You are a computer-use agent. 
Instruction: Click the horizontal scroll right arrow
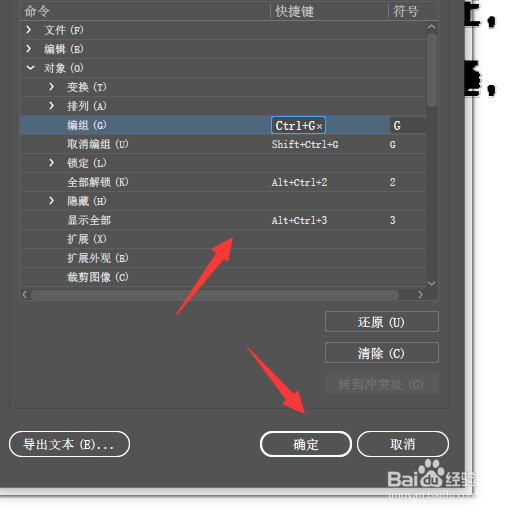[420, 295]
